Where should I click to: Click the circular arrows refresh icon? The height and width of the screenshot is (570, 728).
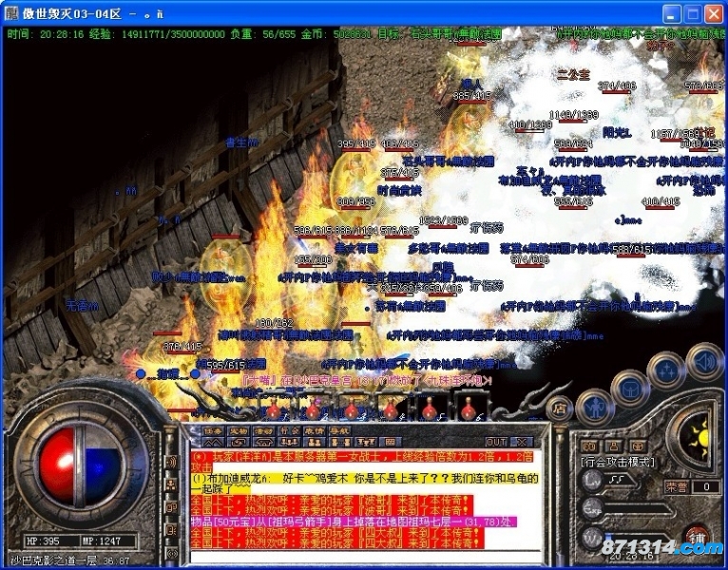[x=239, y=442]
